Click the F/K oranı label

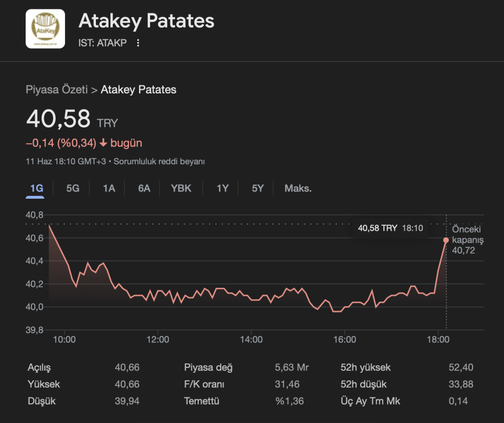click(205, 384)
